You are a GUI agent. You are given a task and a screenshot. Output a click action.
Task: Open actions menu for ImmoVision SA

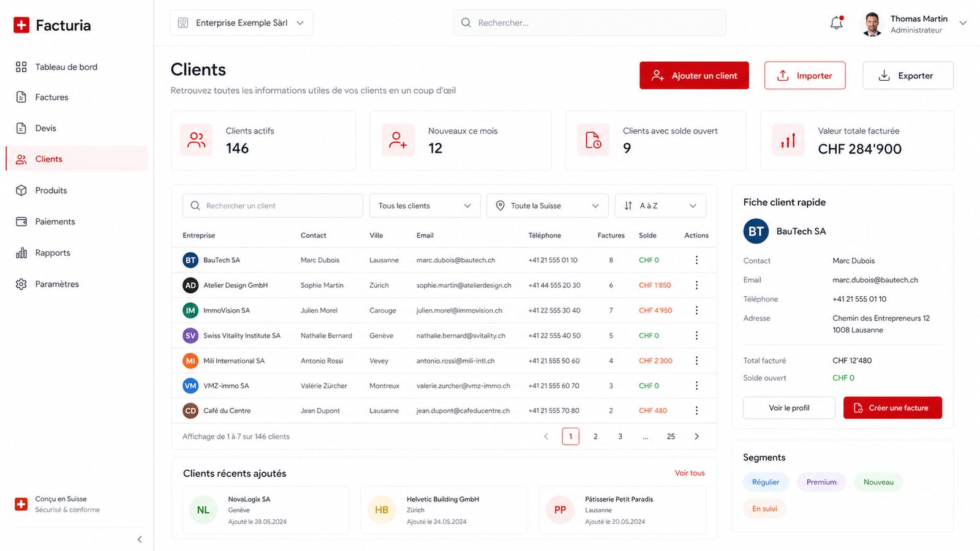(696, 310)
